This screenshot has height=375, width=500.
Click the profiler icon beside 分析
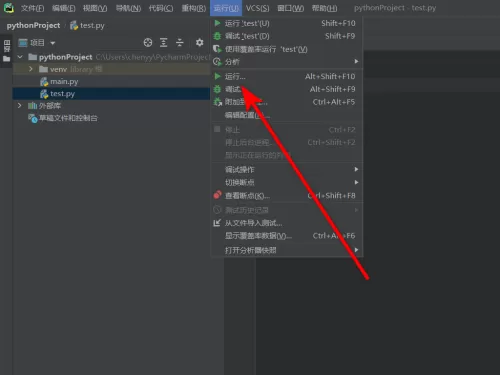(x=217, y=62)
